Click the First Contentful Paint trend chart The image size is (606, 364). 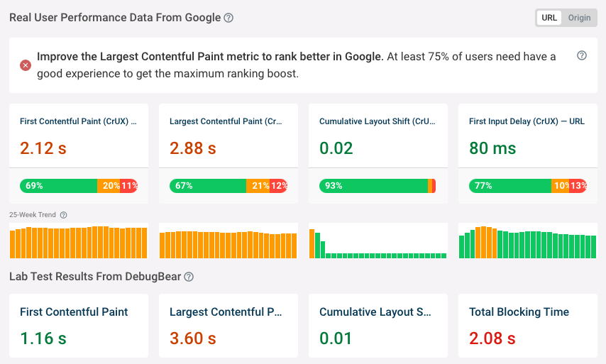coord(78,242)
